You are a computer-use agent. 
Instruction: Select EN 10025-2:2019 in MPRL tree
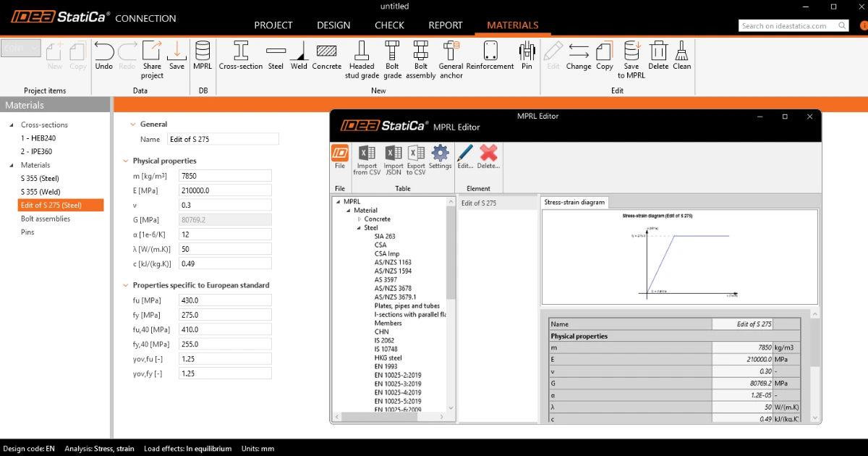398,376
